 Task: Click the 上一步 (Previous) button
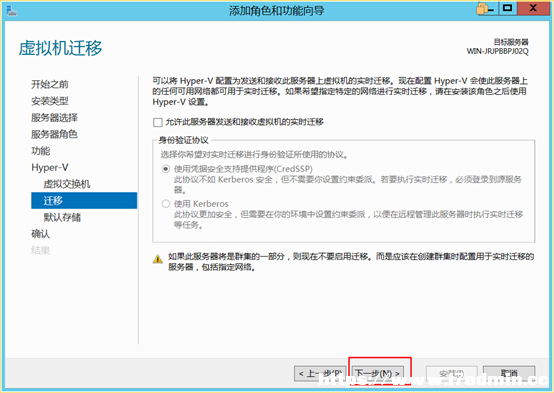(x=320, y=373)
